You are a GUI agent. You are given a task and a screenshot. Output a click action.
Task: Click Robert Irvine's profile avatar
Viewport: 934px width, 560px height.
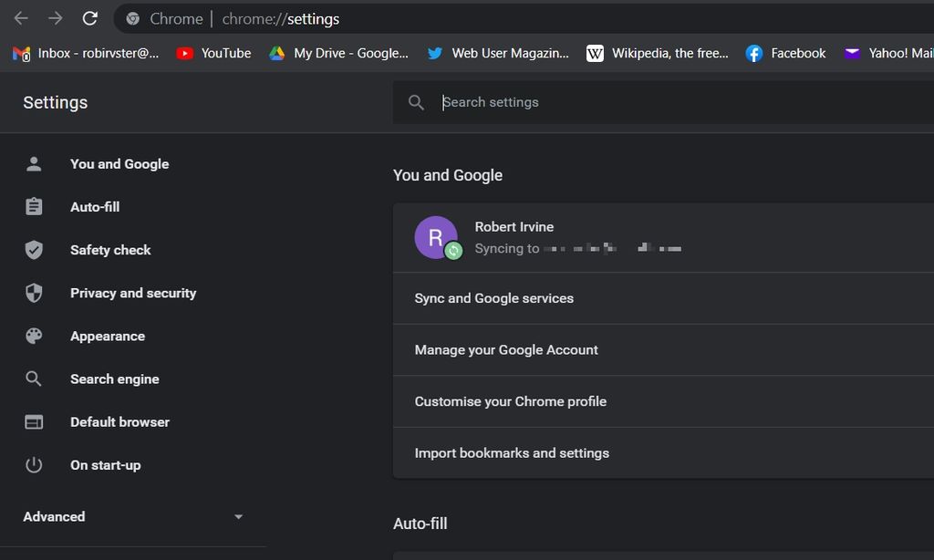pyautogui.click(x=438, y=237)
